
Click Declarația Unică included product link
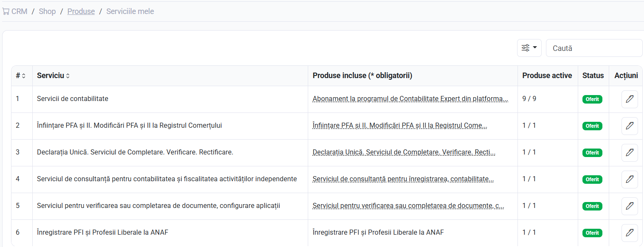click(x=404, y=152)
